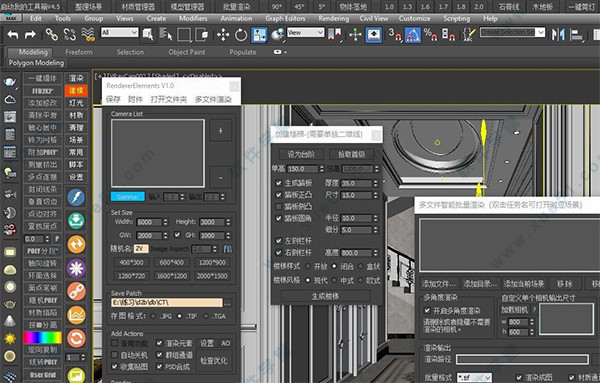Open 打开文件夹 in RendererElements menu
Viewport: 600px width, 383px height.
pos(169,99)
